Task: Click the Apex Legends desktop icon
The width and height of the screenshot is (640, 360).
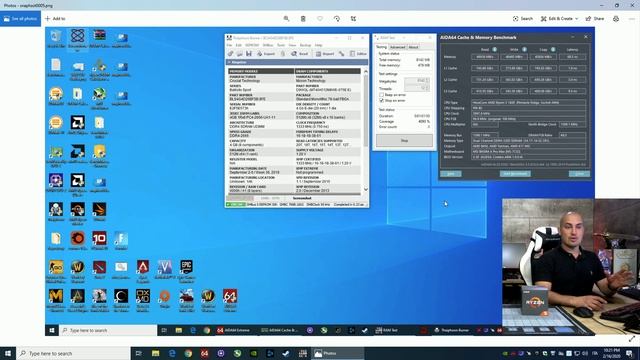Action: click(143, 271)
